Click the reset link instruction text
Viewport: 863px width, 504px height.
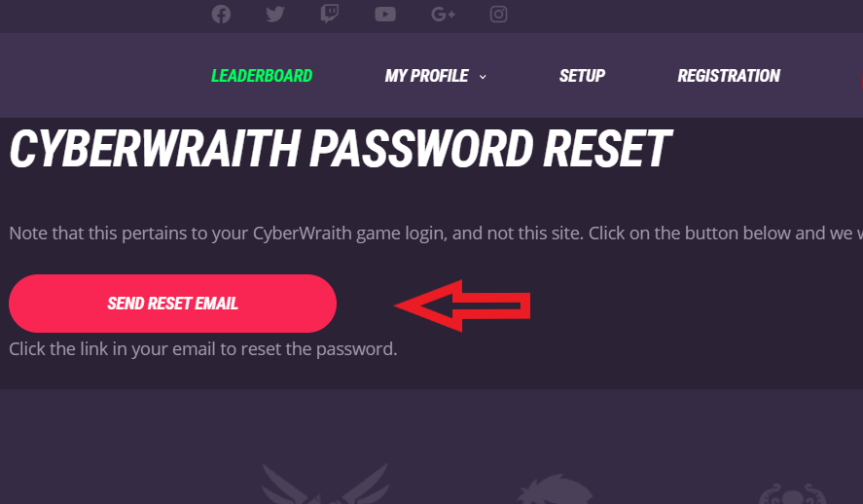tap(203, 349)
